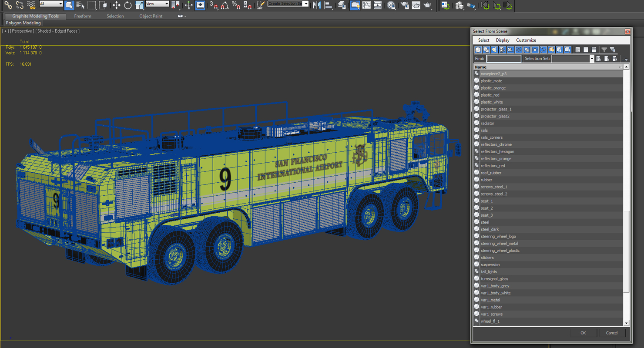Activate the Select and Rotate tool
This screenshot has height=348, width=644.
pos(128,5)
